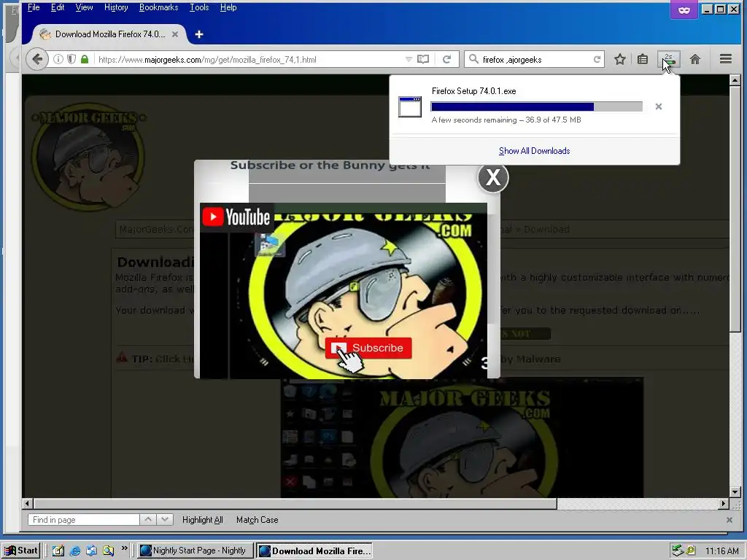Image resolution: width=747 pixels, height=560 pixels.
Task: Click the Major Geeks video thumbnail in popup
Action: pos(343,290)
